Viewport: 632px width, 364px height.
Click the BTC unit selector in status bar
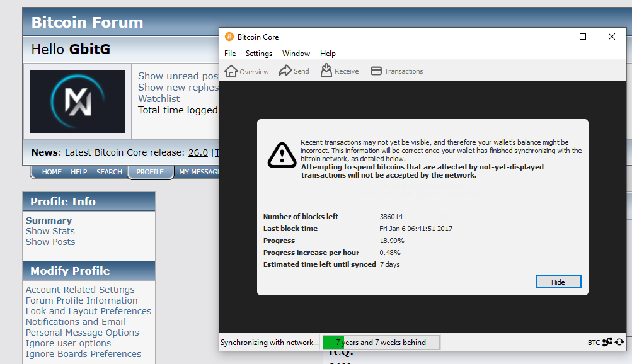[x=594, y=343]
